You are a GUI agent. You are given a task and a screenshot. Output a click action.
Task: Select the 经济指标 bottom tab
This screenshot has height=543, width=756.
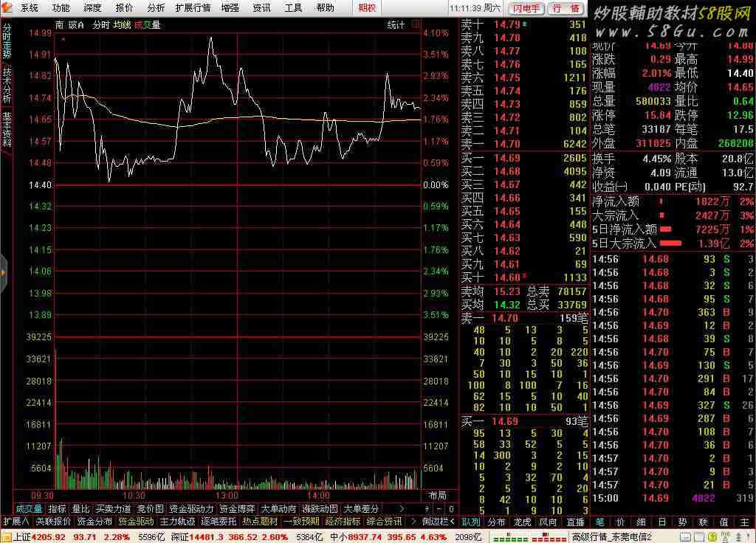tap(343, 522)
